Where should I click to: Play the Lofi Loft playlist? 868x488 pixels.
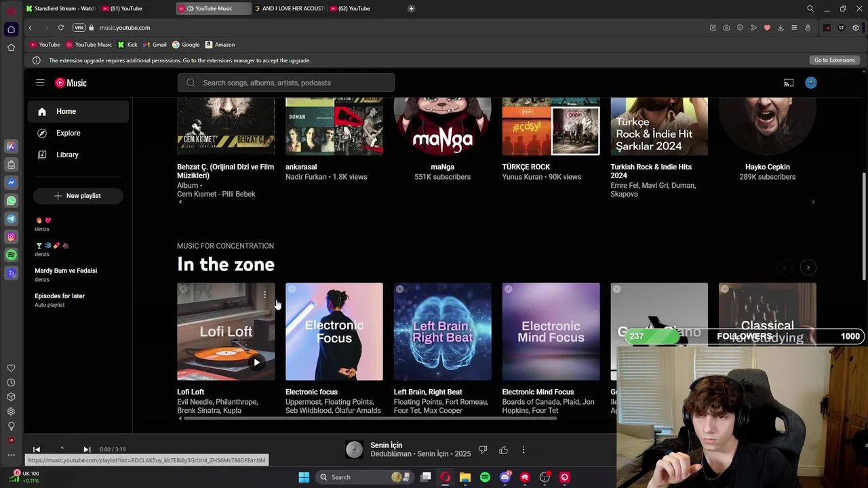pos(256,363)
